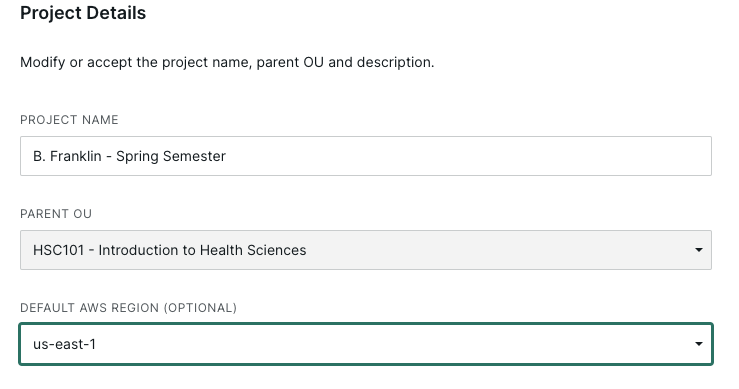Open the Parent OU combo box
This screenshot has height=389, width=739.
pyautogui.click(x=366, y=250)
